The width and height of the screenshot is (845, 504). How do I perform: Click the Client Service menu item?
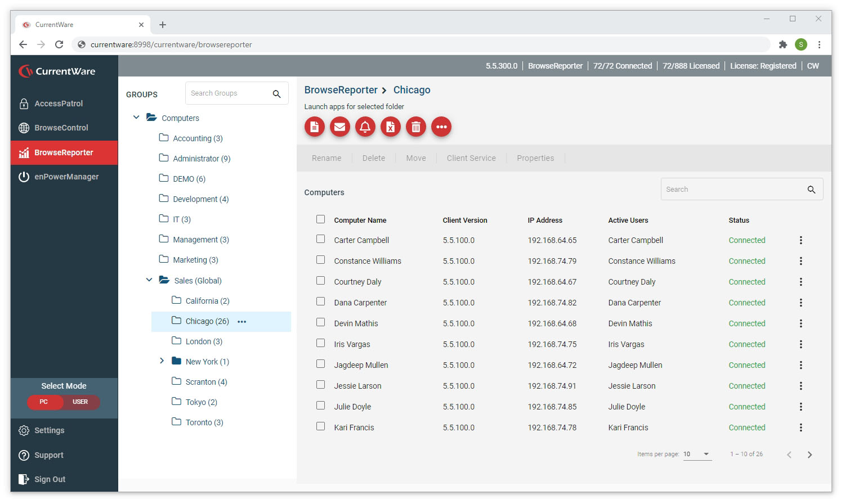pyautogui.click(x=471, y=158)
